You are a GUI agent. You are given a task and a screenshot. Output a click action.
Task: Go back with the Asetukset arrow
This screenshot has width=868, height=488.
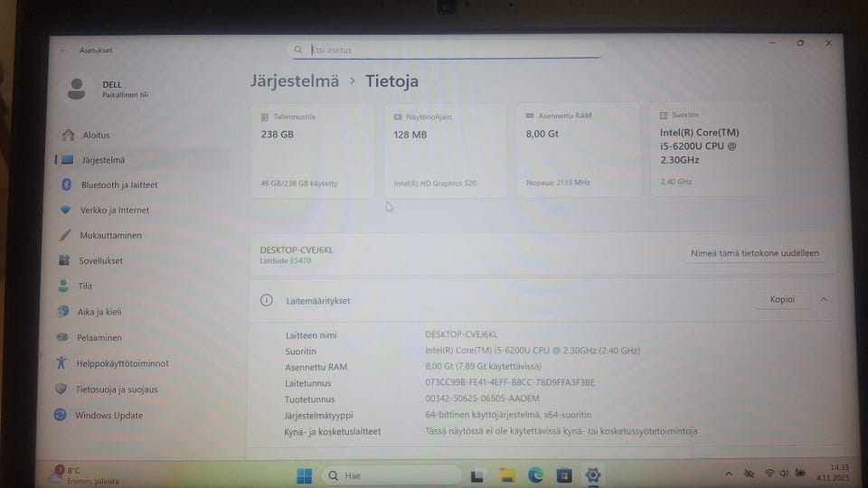(x=62, y=51)
